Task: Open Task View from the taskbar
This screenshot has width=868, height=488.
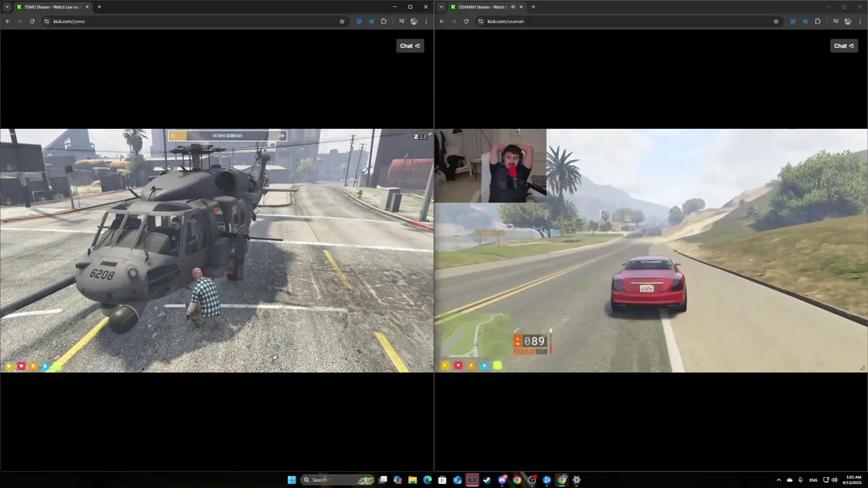Action: tap(383, 480)
